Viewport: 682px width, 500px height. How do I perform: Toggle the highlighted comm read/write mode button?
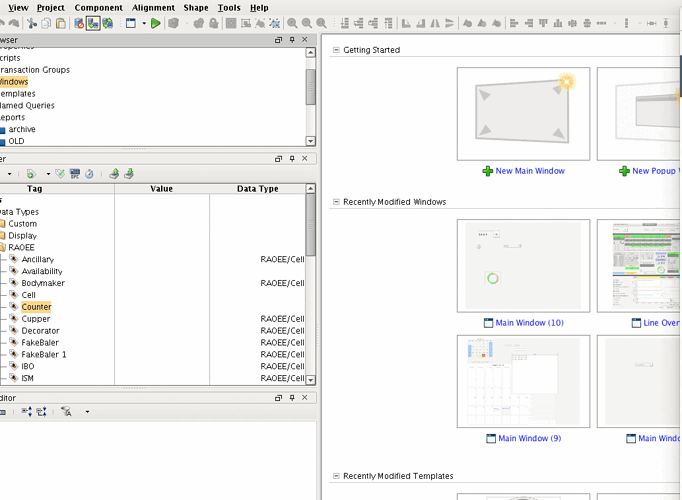pyautogui.click(x=92, y=23)
